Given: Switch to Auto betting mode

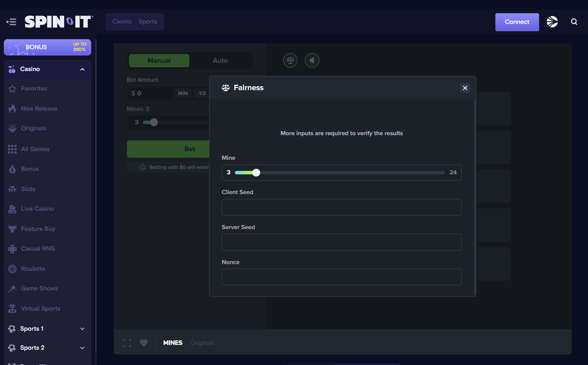Looking at the screenshot, I should pos(220,61).
